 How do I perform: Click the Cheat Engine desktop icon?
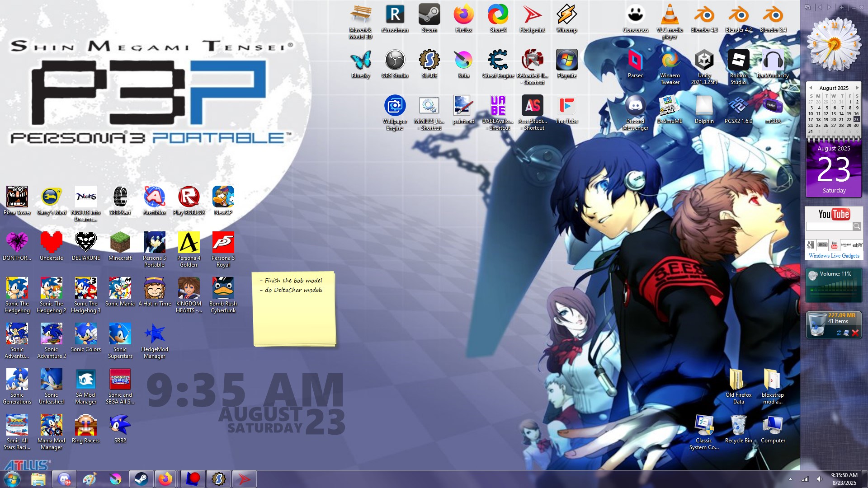tap(498, 64)
